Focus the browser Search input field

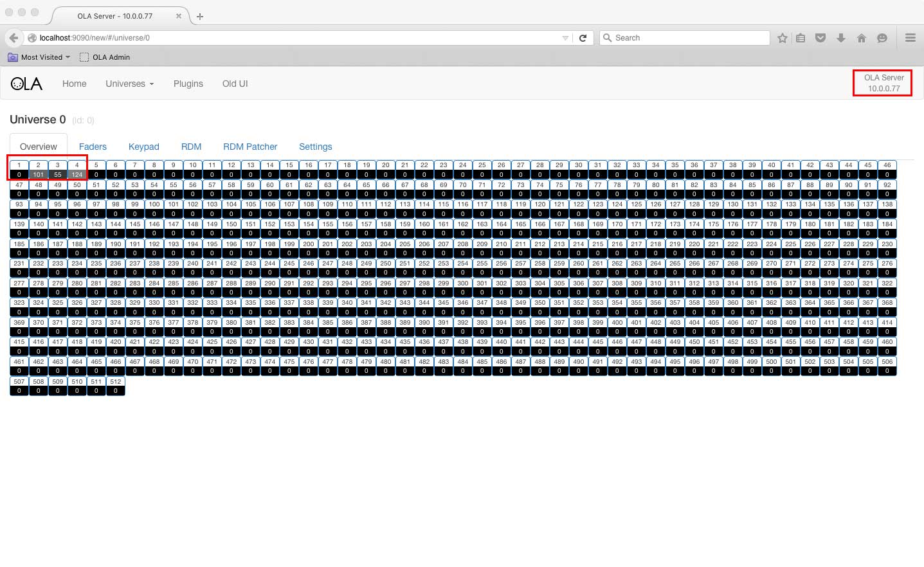coord(688,38)
